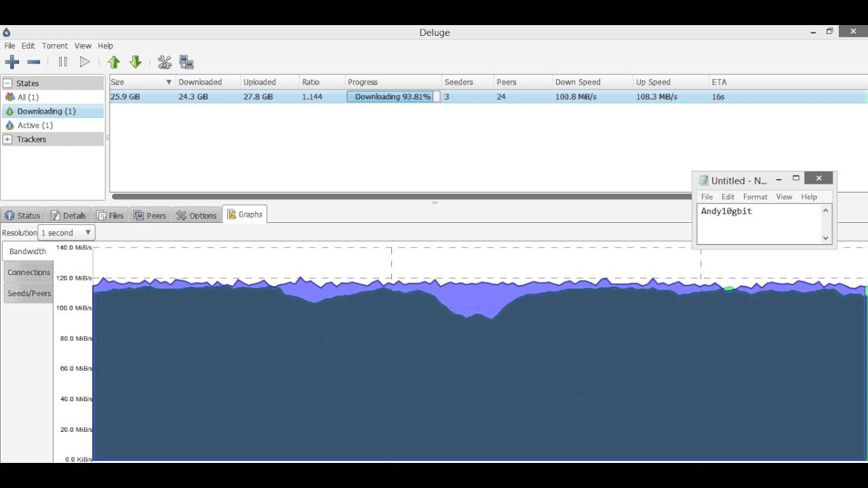Switch to the Details tab
868x488 pixels.
click(x=68, y=216)
